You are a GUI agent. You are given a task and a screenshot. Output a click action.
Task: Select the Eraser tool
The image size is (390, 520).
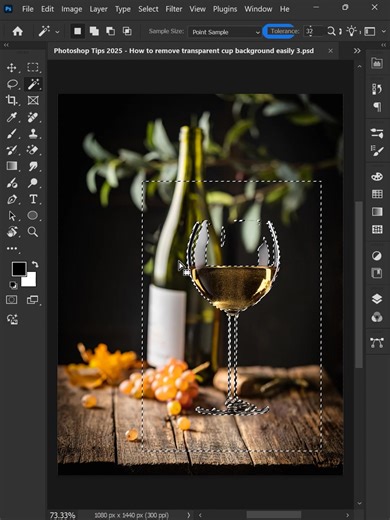(33, 150)
